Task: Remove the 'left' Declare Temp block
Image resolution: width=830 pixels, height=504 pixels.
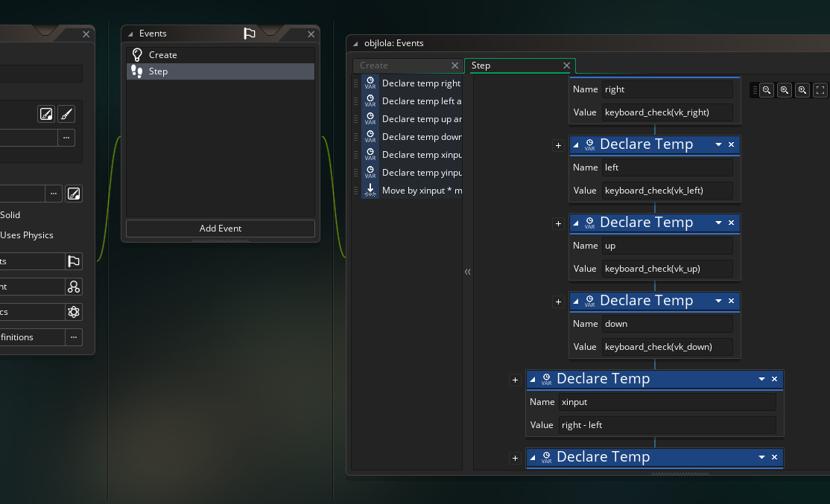Action: (731, 144)
